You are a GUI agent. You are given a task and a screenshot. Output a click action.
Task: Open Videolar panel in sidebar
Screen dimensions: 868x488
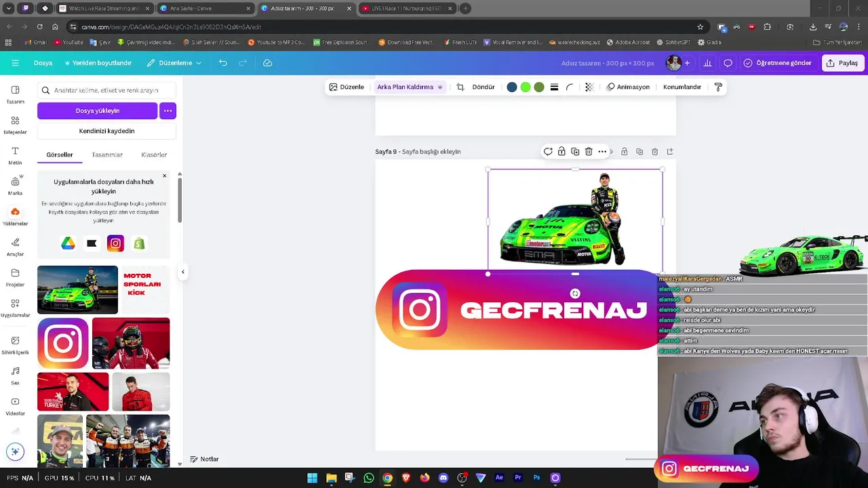click(x=15, y=407)
